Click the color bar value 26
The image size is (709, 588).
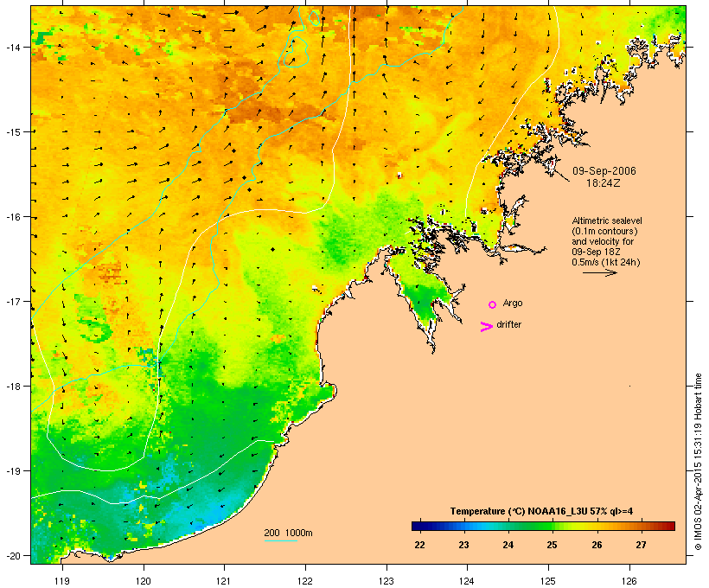(x=597, y=545)
